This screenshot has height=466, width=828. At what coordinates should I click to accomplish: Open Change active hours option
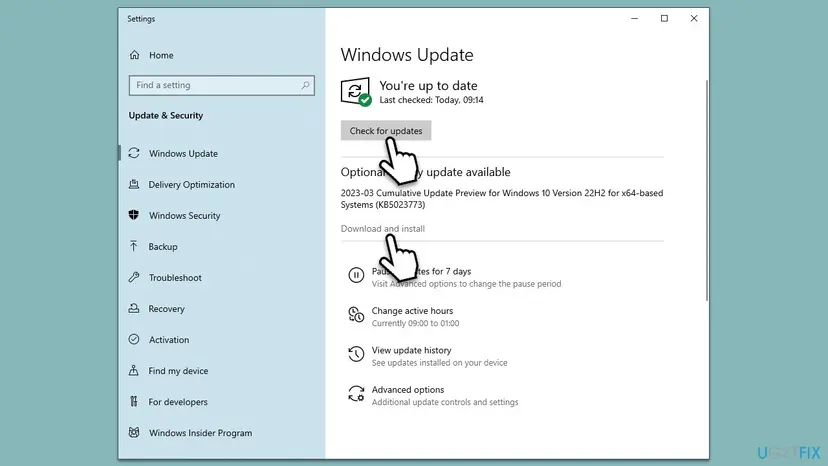[x=412, y=311]
